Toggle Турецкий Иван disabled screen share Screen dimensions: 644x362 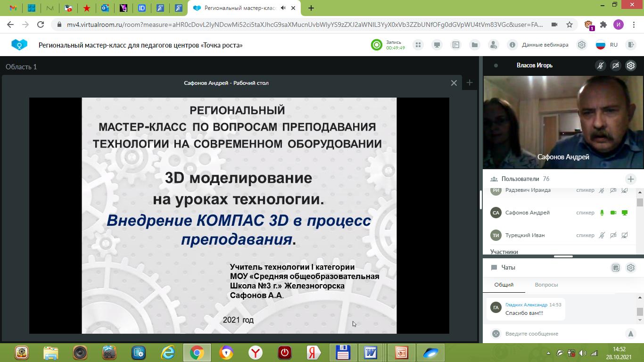[625, 235]
